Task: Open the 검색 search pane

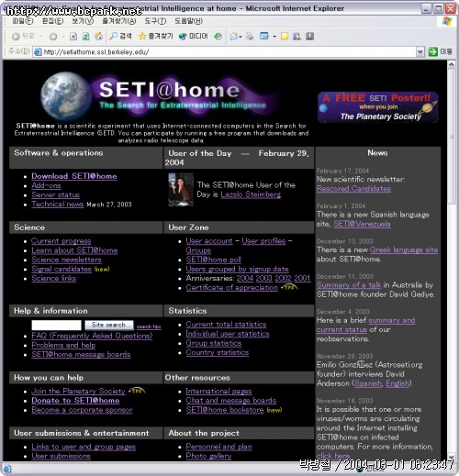Action: [120, 37]
